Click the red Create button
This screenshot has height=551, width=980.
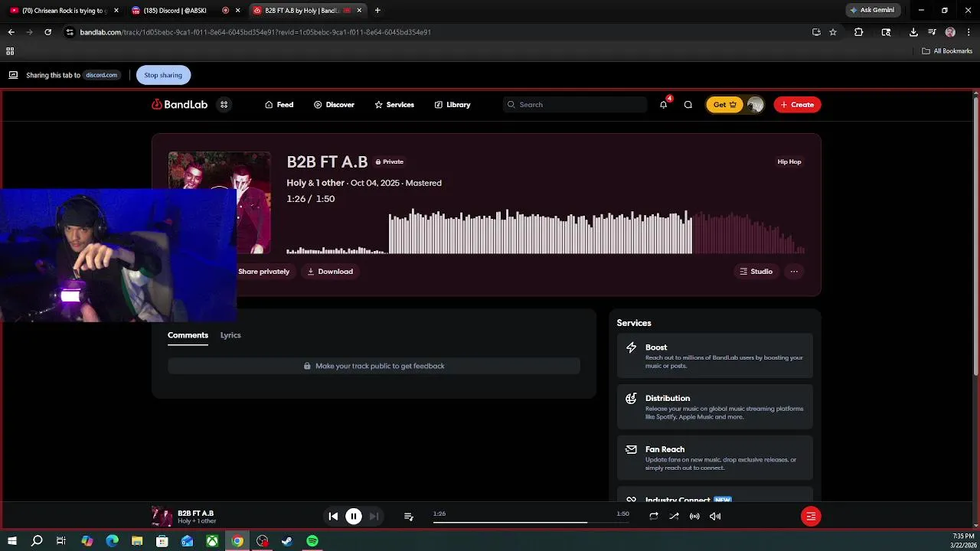797,105
